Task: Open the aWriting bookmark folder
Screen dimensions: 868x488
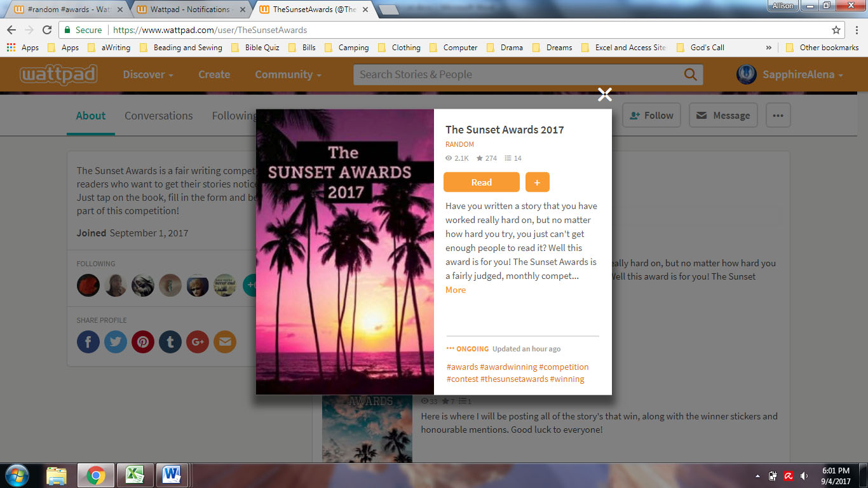Action: 109,48
